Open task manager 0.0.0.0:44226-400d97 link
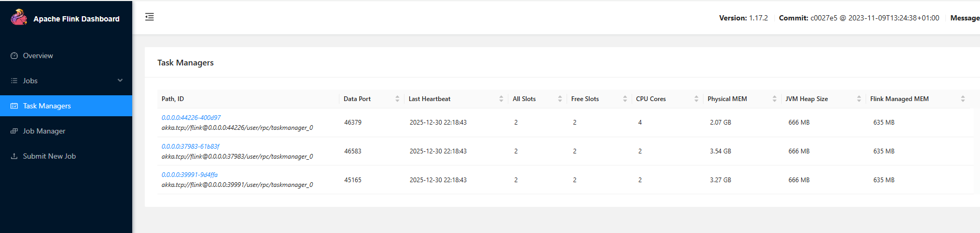The height and width of the screenshot is (233, 980). tap(191, 118)
